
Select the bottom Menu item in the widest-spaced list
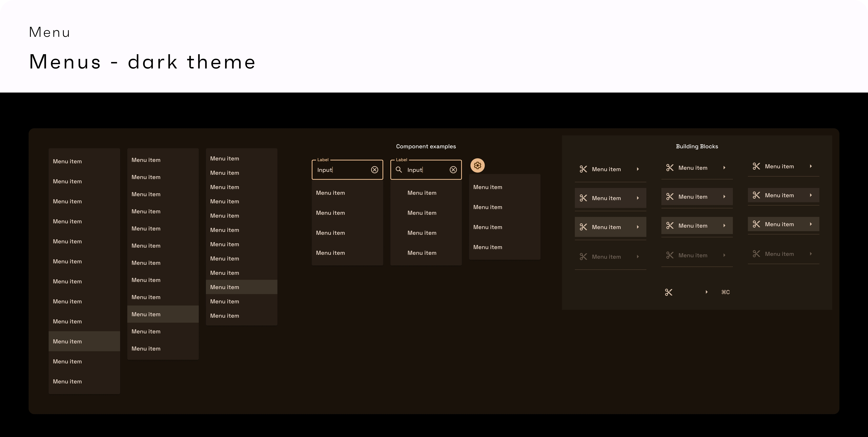pyautogui.click(x=84, y=381)
